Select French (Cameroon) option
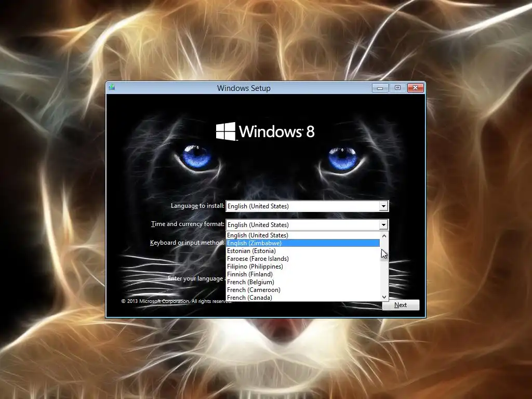Image resolution: width=532 pixels, height=399 pixels. click(303, 290)
